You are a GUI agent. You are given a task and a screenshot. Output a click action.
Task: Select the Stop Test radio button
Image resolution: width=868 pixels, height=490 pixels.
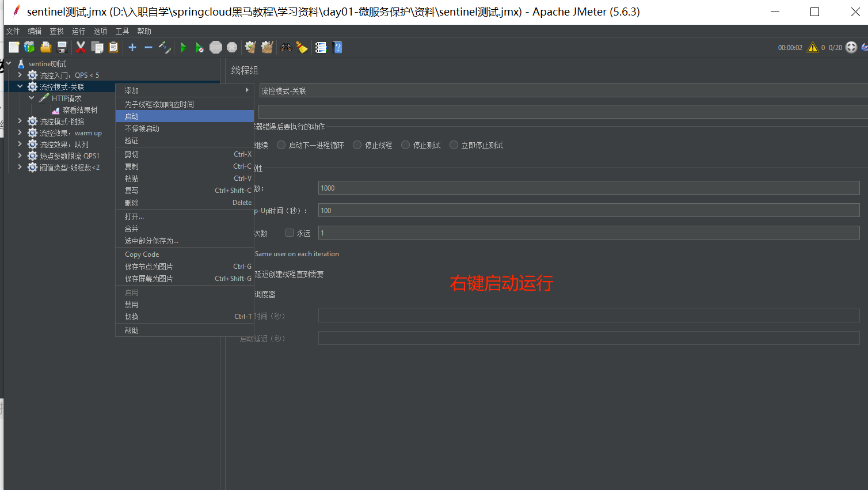(x=405, y=145)
